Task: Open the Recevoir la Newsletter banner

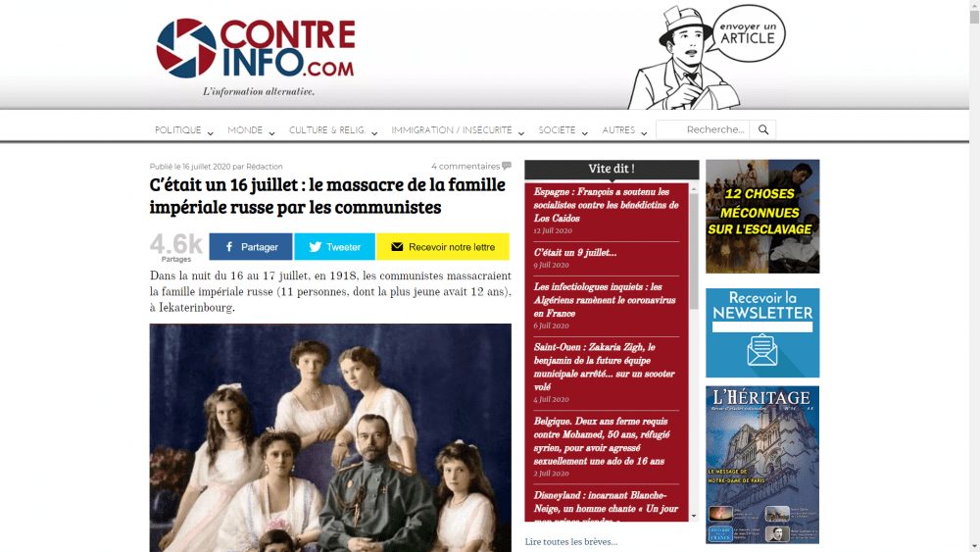Action: 762,332
